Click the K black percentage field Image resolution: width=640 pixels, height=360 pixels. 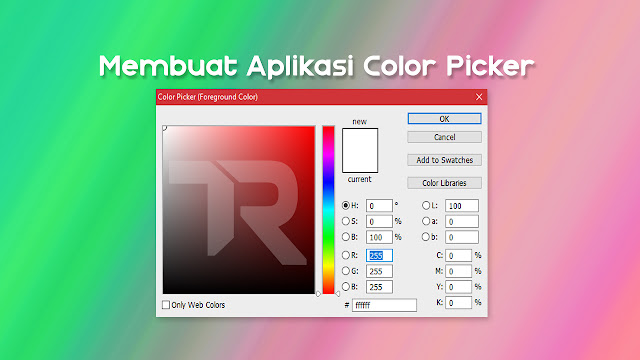(458, 302)
